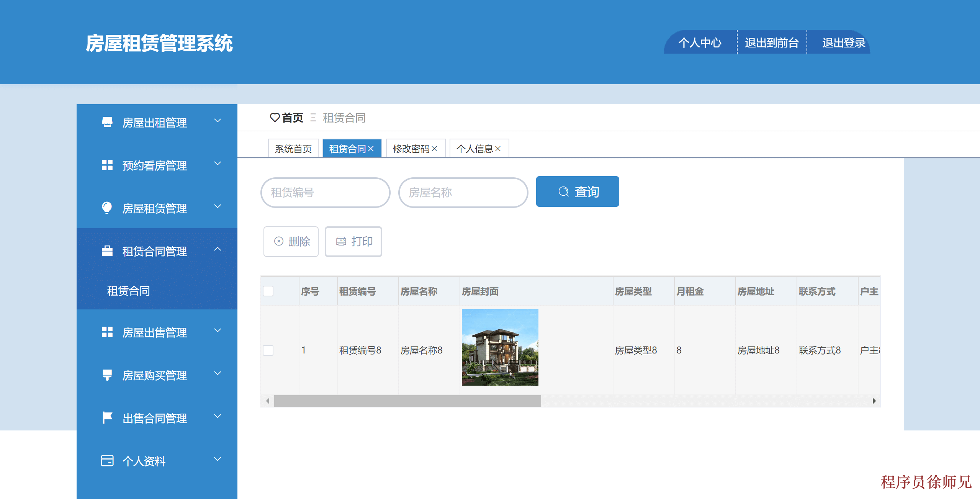Switch to the 系统首页 tab

(294, 148)
